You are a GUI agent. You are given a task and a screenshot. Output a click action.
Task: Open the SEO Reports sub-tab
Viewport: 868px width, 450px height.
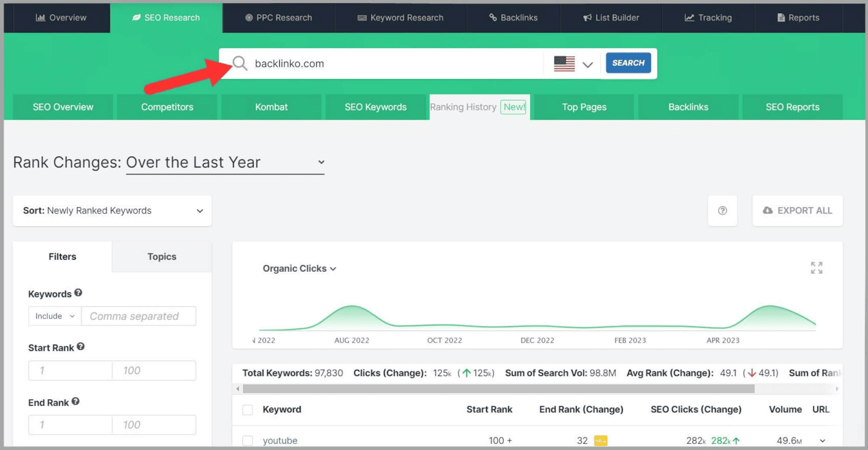point(793,107)
